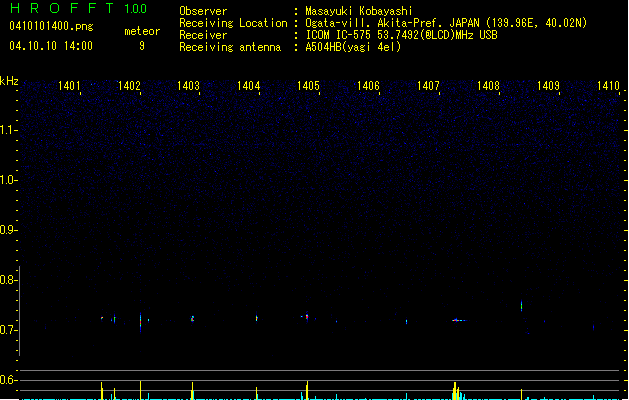Select the ICOM IC-575 receiver text

click(401, 35)
